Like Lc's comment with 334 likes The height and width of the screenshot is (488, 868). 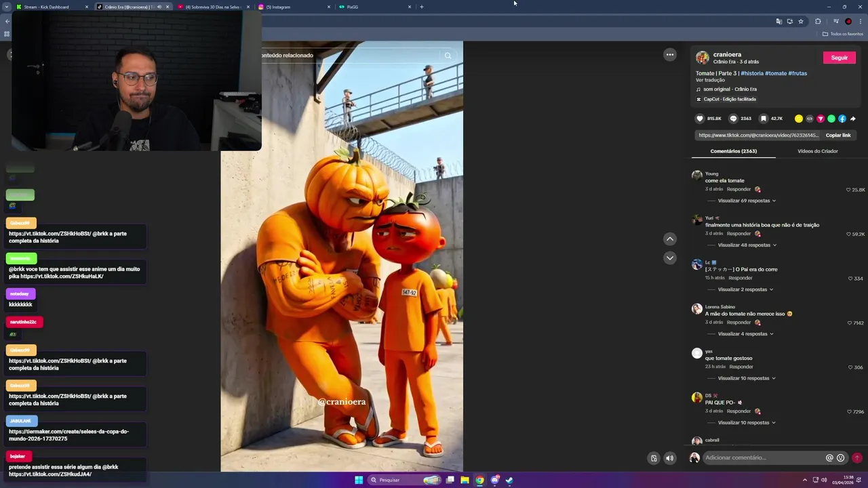click(850, 279)
